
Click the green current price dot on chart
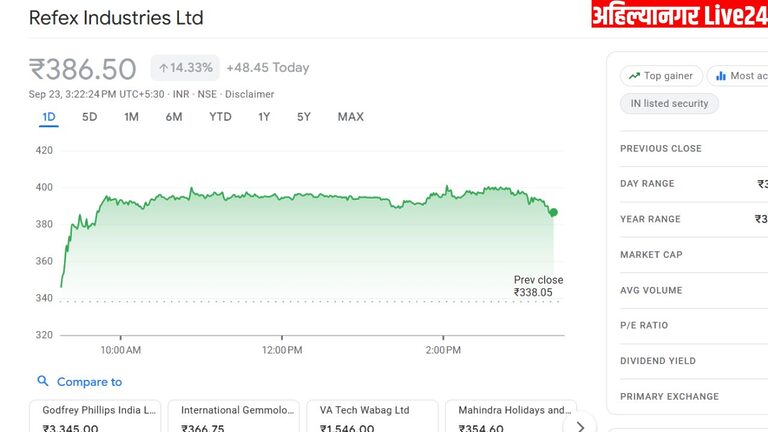tap(553, 212)
